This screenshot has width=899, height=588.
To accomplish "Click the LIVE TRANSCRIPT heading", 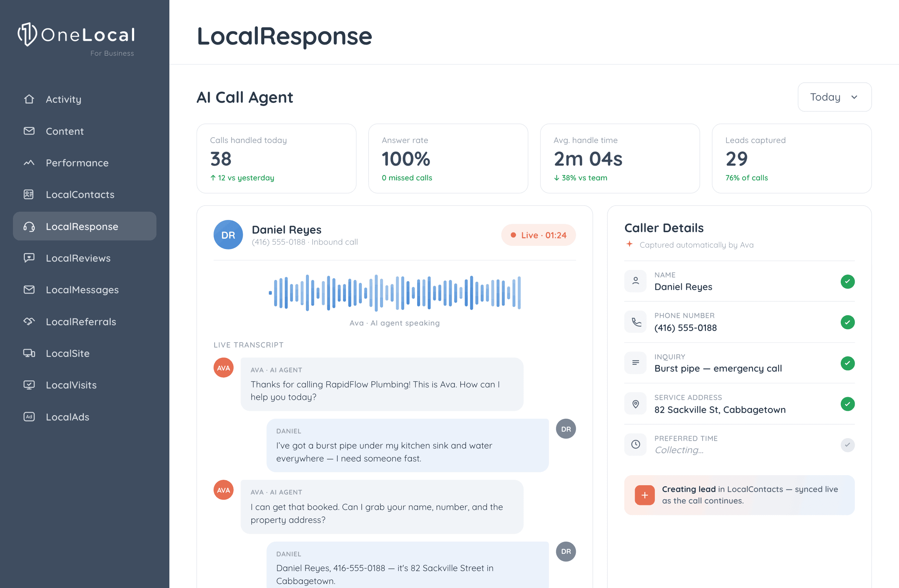I will point(248,345).
